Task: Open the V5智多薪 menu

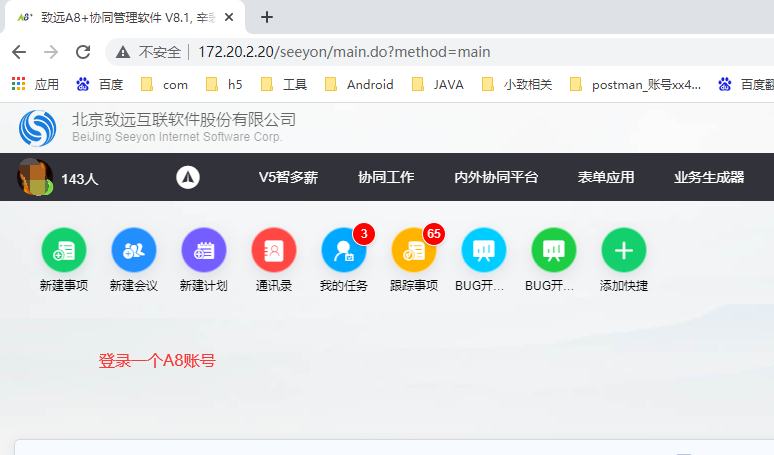Action: 288,177
